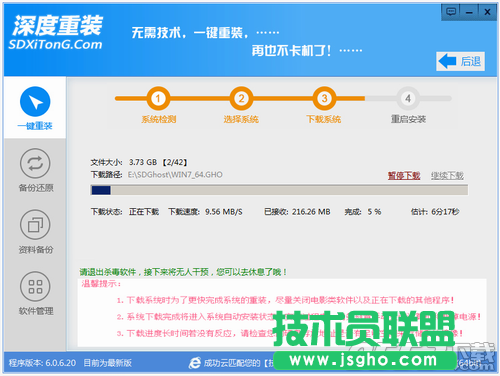Click the 正在下载 download status text
Image resolution: width=500 pixels, height=376 pixels.
(x=144, y=212)
